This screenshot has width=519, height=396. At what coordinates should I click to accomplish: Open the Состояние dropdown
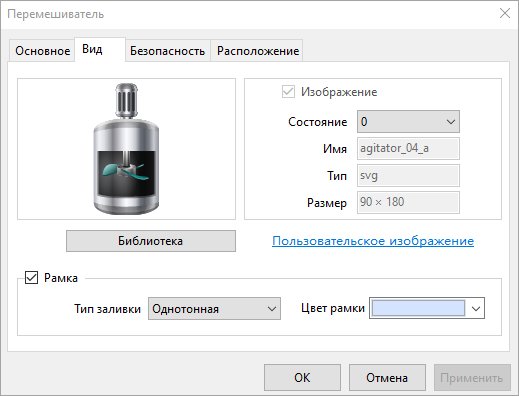[408, 122]
